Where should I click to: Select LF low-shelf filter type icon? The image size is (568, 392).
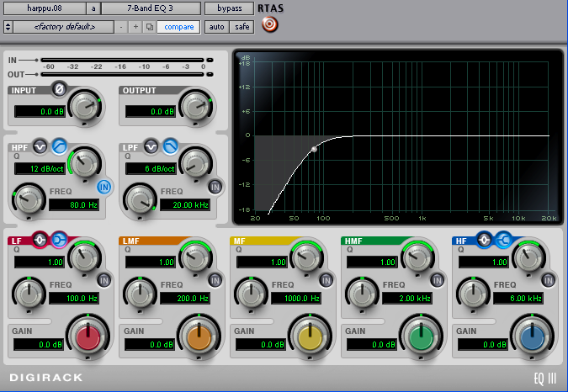[59, 240]
